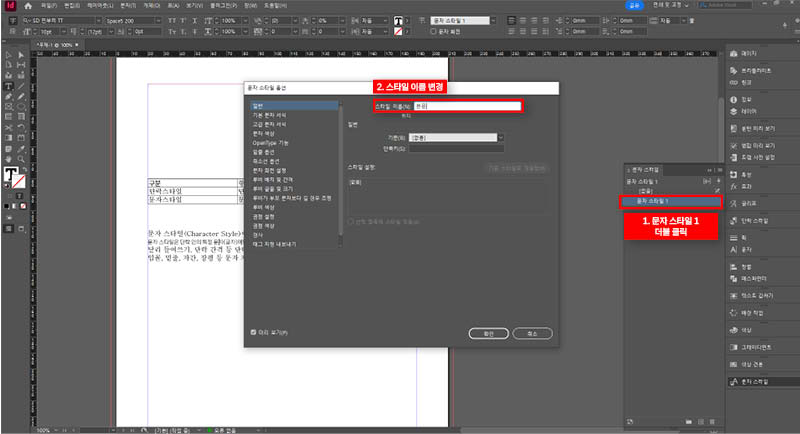Select the Selection tool arrow in the toolbox
Image resolution: width=800 pixels, height=434 pixels.
9,55
